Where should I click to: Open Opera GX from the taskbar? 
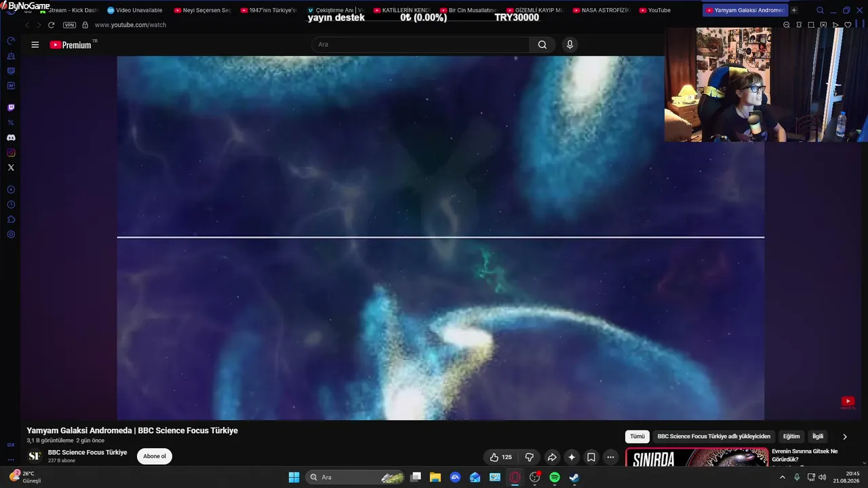(515, 477)
